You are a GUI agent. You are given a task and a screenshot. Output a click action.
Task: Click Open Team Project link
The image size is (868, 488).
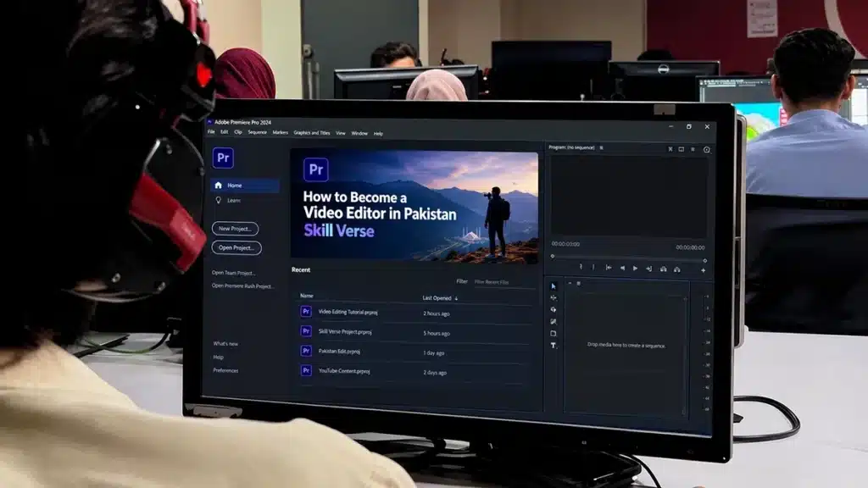point(233,273)
